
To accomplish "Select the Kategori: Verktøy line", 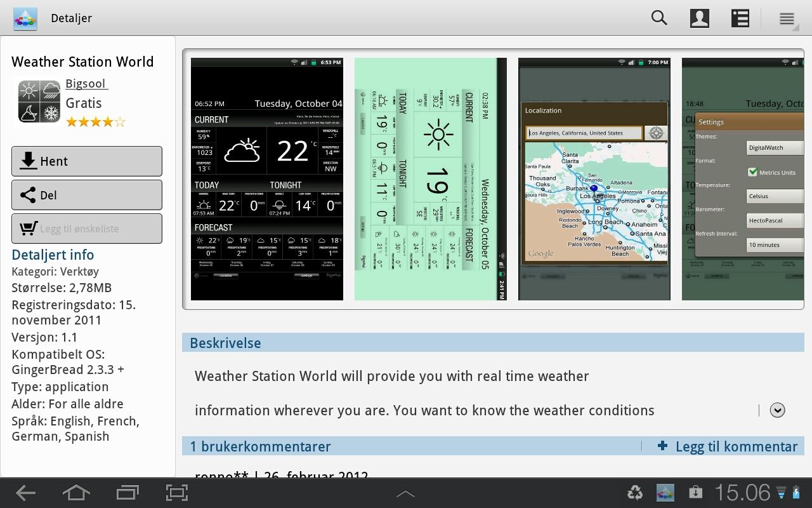I will (55, 271).
